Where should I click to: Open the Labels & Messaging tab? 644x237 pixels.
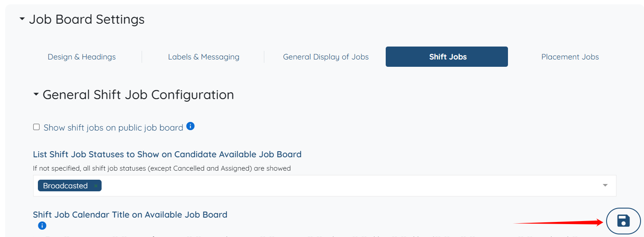pos(204,57)
